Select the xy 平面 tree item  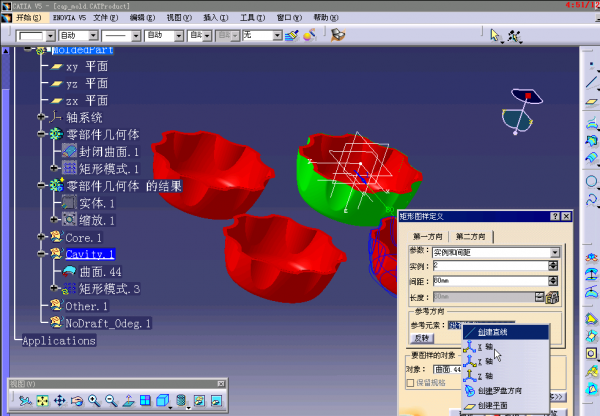[79, 67]
